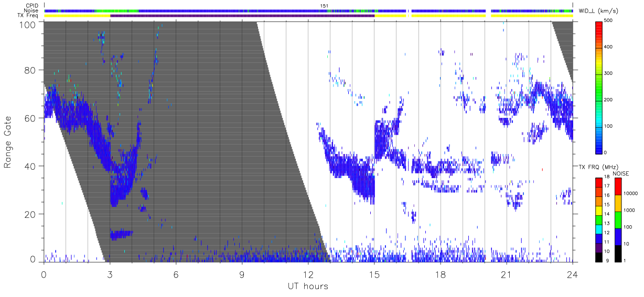Click tick label 80 on Range Gate axis
The height and width of the screenshot is (297, 644).
[31, 70]
